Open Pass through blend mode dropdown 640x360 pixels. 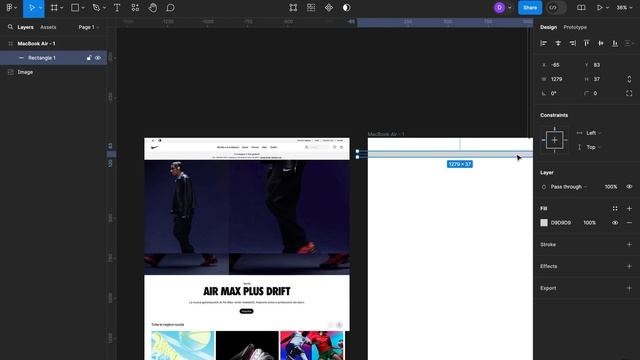click(569, 187)
